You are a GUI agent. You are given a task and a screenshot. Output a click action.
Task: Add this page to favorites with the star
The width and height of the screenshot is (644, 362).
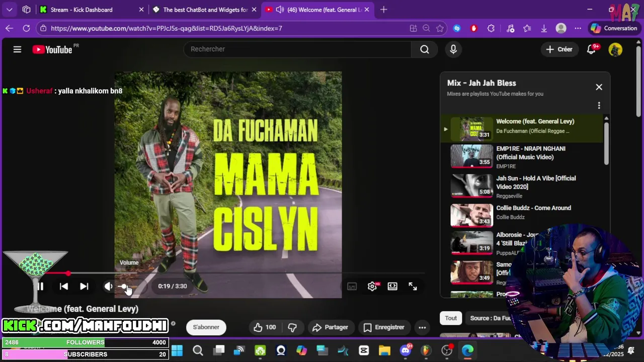point(440,28)
